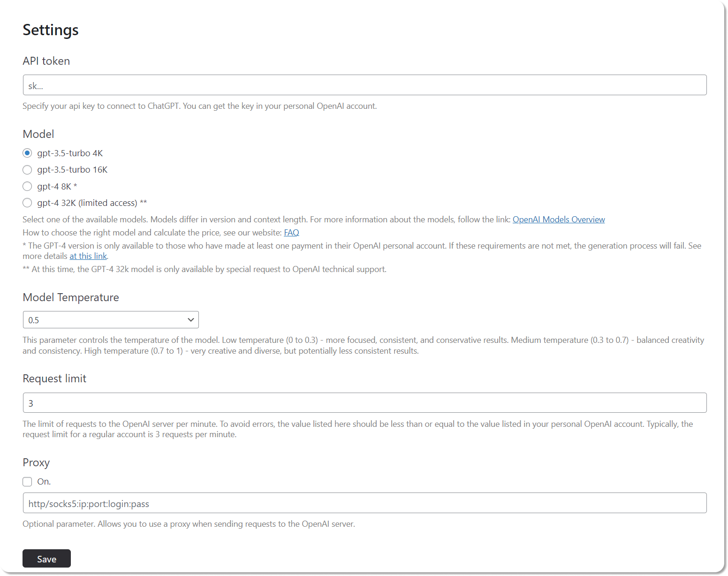Select the gpt-3.5-turbo 4K radio button
Screen dimensions: 728x576
27,153
